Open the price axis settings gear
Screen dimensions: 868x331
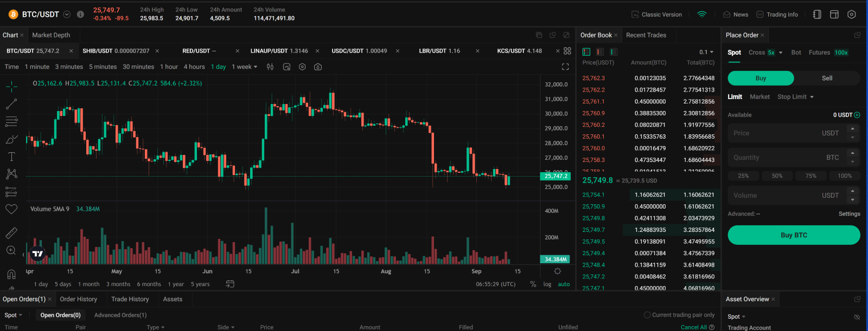tap(557, 271)
